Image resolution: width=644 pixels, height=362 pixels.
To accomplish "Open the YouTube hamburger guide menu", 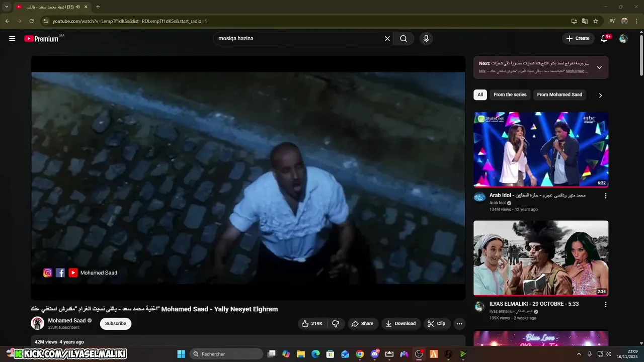I will pyautogui.click(x=12, y=39).
